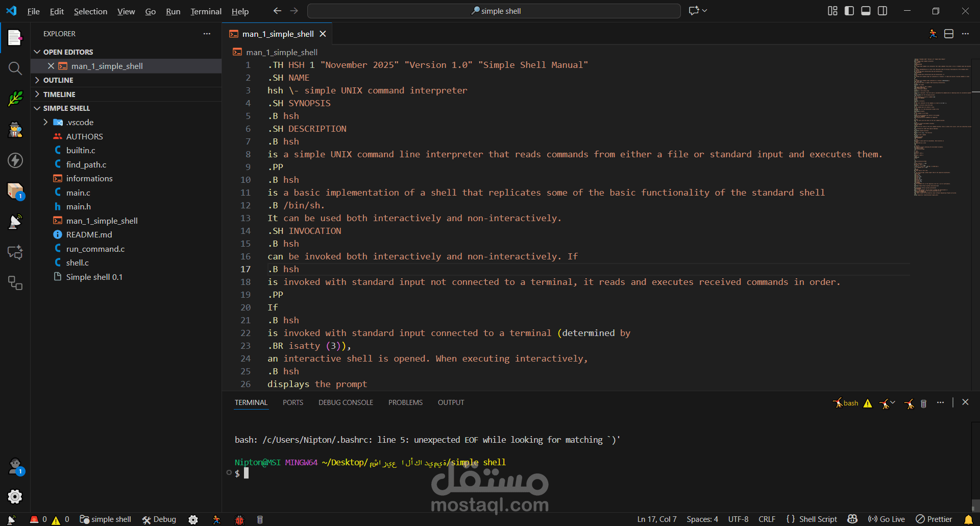
Task: Toggle bottom Panel visibility
Action: 866,11
